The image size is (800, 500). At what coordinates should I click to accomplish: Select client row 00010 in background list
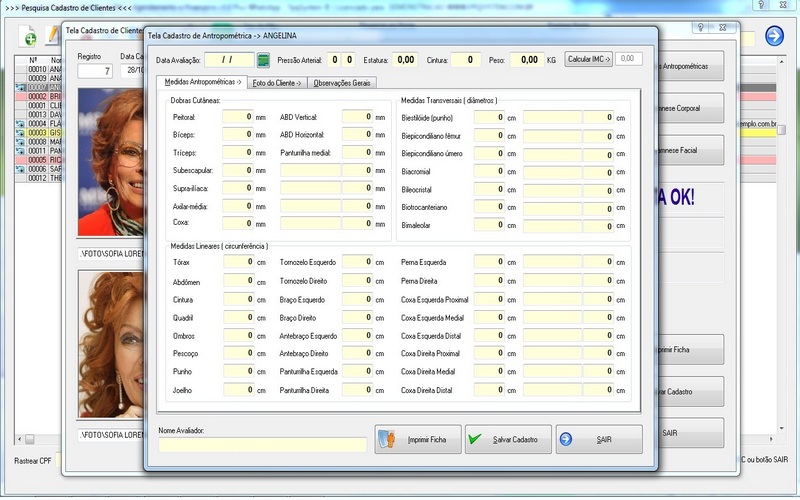point(38,69)
